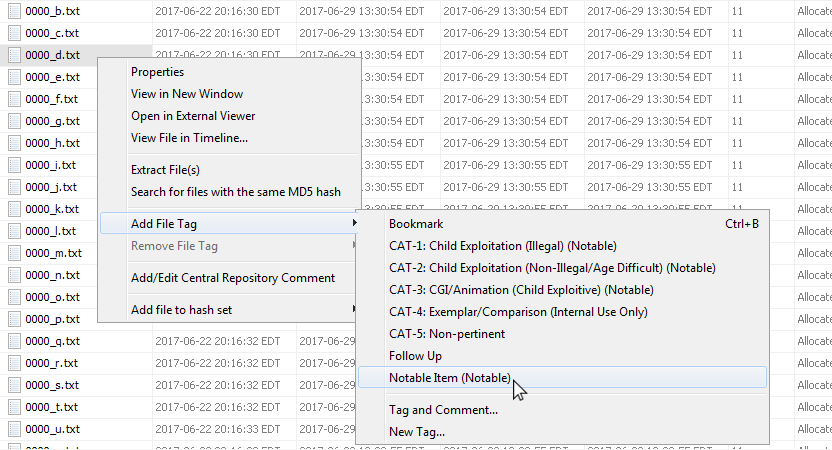Click the file icon for 0000_g.txt

pos(14,121)
